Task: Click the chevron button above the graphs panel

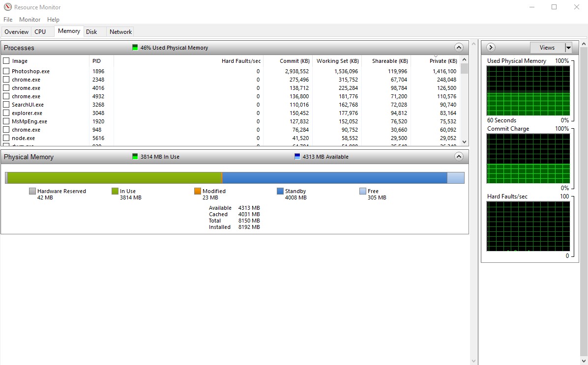Action: click(x=490, y=47)
